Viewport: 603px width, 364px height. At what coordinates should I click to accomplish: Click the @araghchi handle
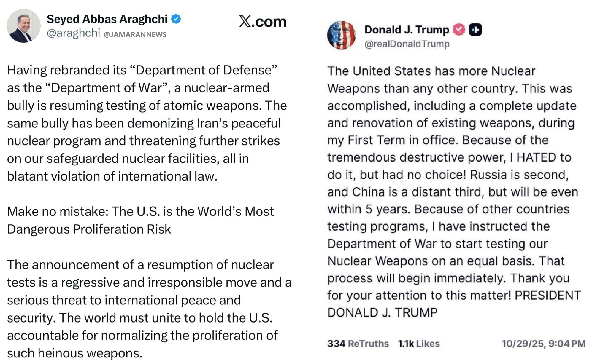pyautogui.click(x=73, y=33)
